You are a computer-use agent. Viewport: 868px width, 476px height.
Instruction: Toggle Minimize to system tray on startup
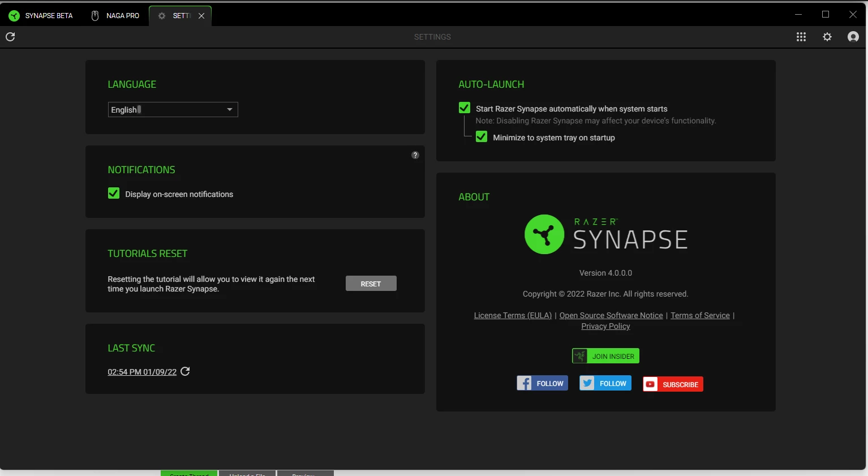click(482, 137)
